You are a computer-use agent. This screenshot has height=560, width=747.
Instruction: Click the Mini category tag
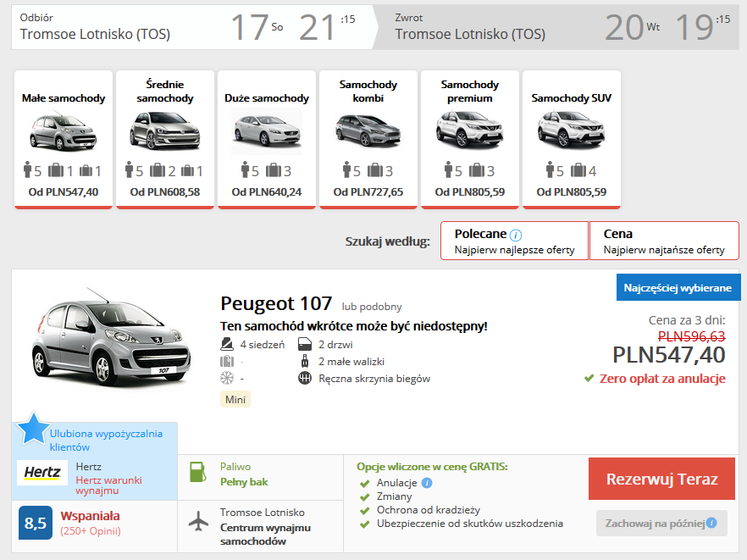point(235,399)
